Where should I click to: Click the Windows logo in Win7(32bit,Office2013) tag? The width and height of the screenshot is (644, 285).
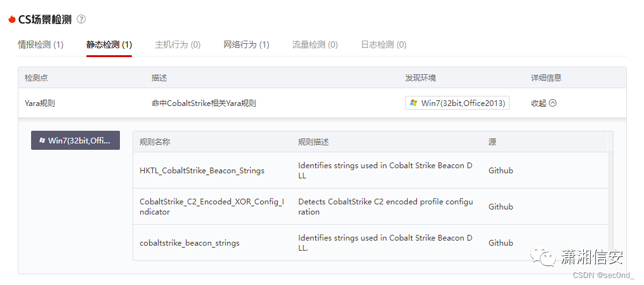pyautogui.click(x=414, y=103)
